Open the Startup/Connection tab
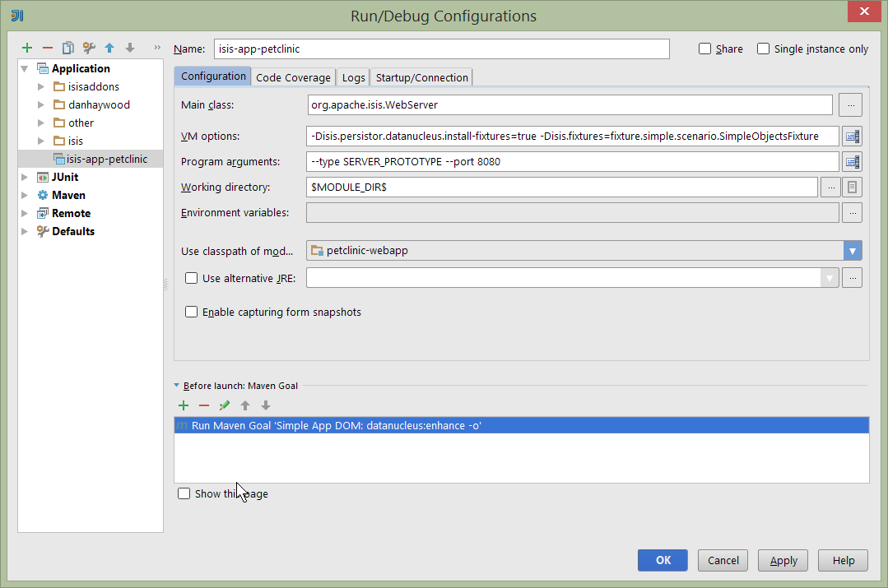 421,77
